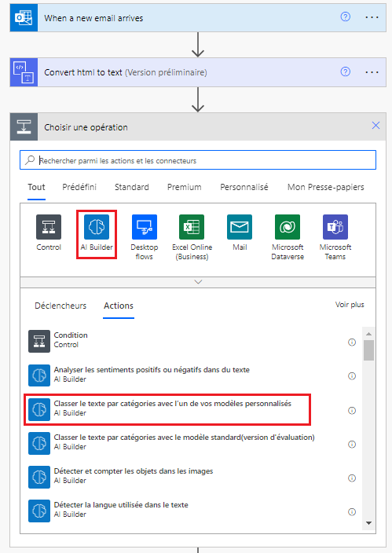This screenshot has height=553, width=392.
Task: Switch to the 'Personnalisé' tab
Action: tap(244, 187)
